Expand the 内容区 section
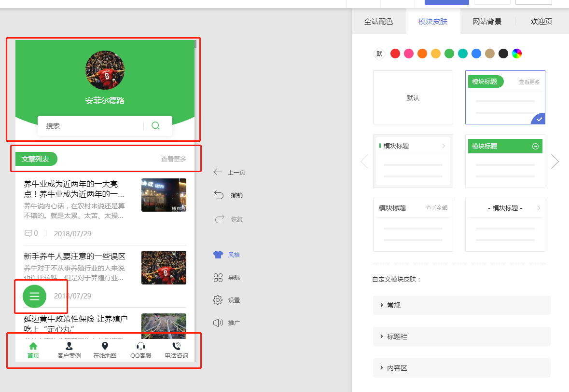Screen dimensions: 569x392 pyautogui.click(x=461, y=368)
